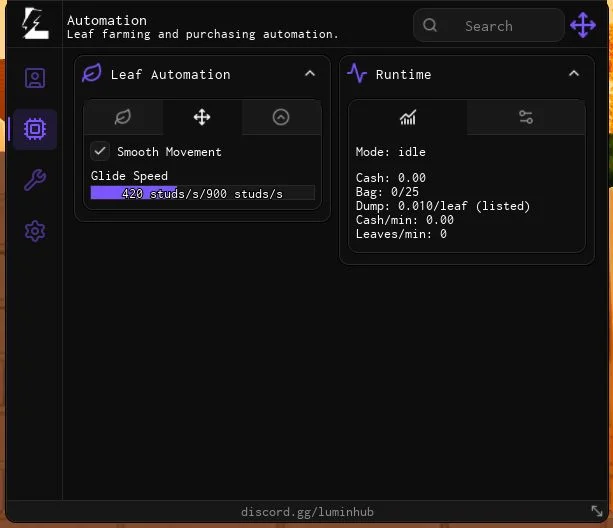Click the Lumin hub logo icon
This screenshot has height=528, width=613.
pos(35,24)
